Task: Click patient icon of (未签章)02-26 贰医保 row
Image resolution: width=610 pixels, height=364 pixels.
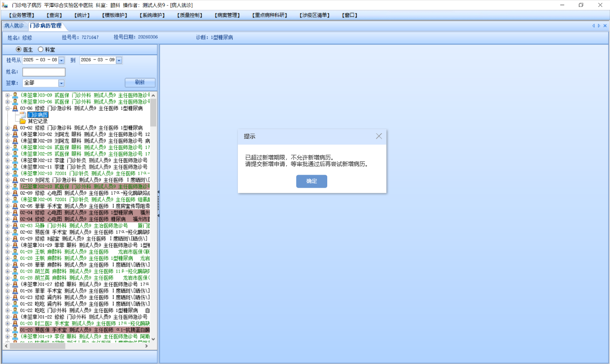Action: coord(15,147)
